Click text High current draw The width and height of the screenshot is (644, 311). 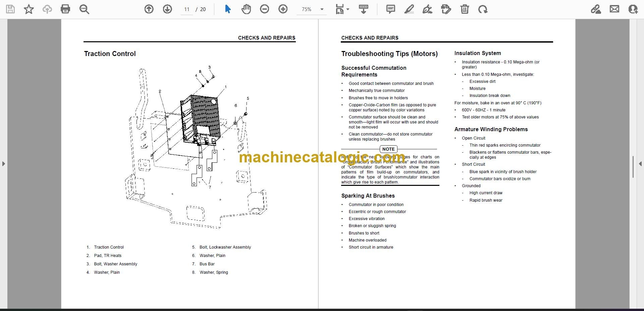click(486, 193)
